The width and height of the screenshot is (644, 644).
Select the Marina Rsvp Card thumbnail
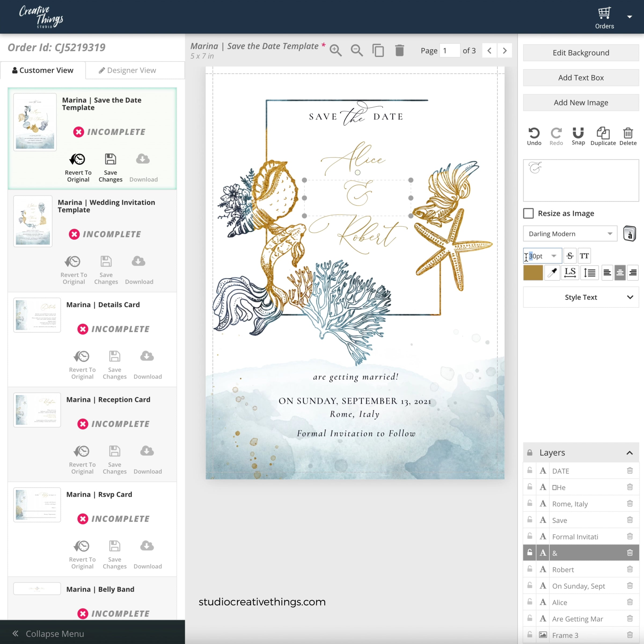pos(37,505)
